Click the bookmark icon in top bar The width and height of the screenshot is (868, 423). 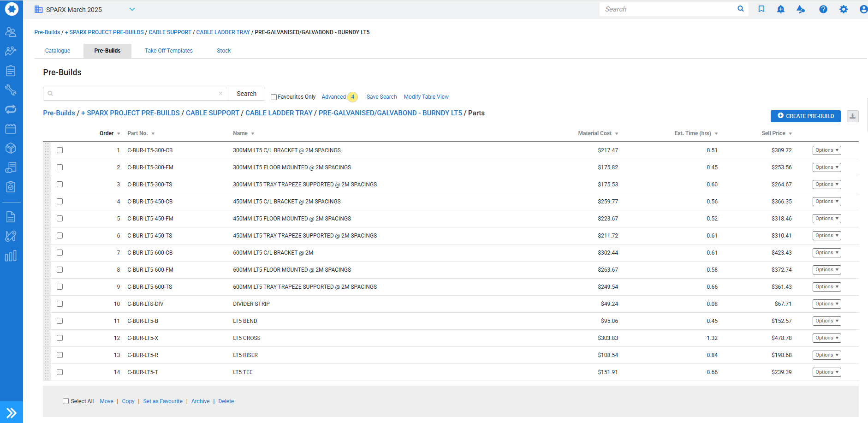761,9
